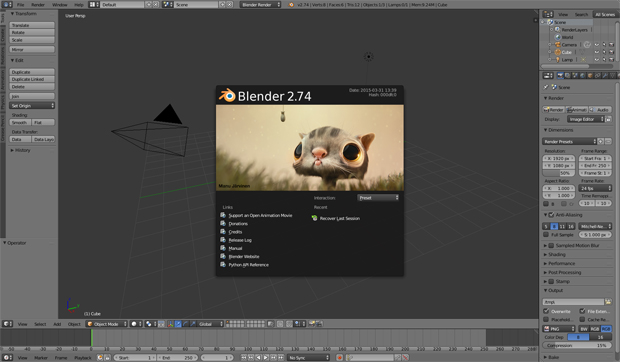Select the rotate manipulator arc icon
620x362 pixels.
point(185,324)
